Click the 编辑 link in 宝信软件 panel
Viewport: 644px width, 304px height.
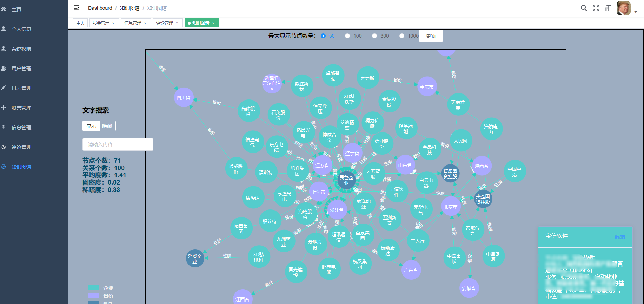click(620, 237)
